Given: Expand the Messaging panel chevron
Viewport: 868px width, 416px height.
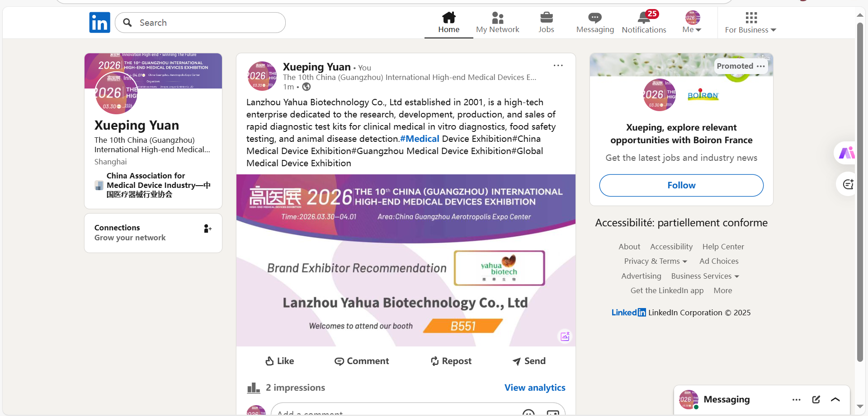Looking at the screenshot, I should (x=835, y=399).
